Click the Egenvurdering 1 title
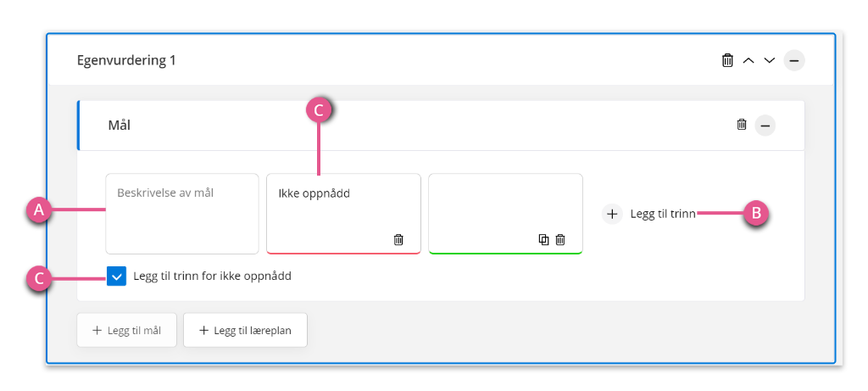 point(126,60)
